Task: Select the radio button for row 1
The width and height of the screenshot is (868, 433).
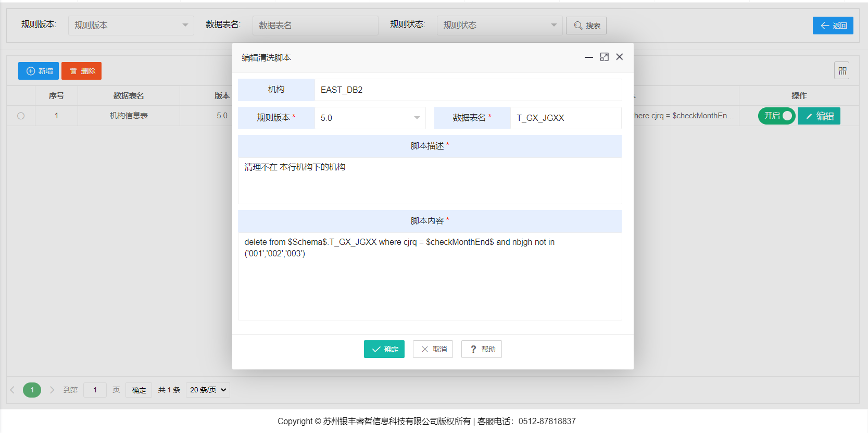Action: (21, 116)
